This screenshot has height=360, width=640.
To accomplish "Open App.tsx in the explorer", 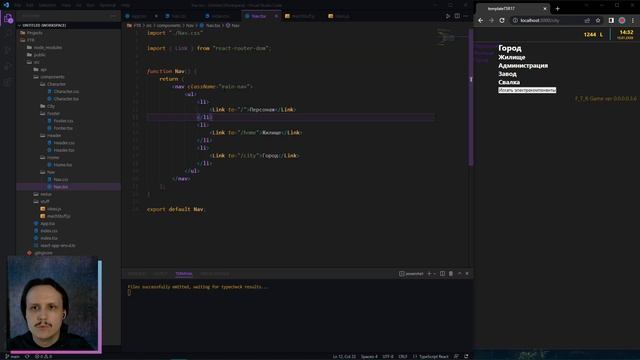I will click(x=44, y=224).
